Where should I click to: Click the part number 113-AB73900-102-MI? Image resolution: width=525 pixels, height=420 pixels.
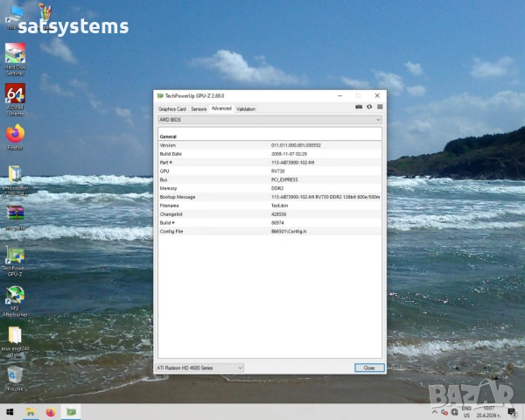coord(292,163)
